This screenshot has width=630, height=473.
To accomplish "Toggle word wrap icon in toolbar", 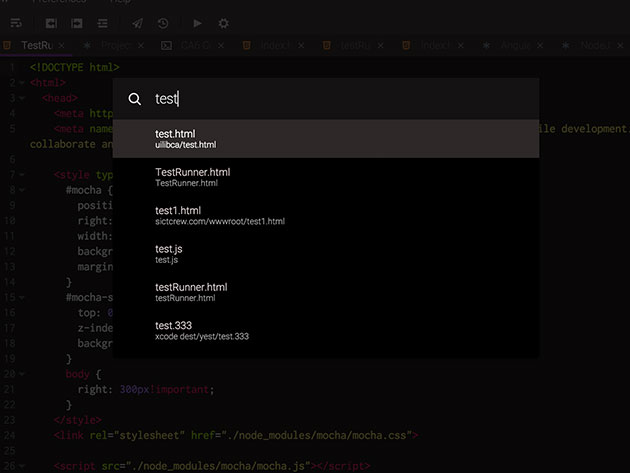I will [x=16, y=23].
